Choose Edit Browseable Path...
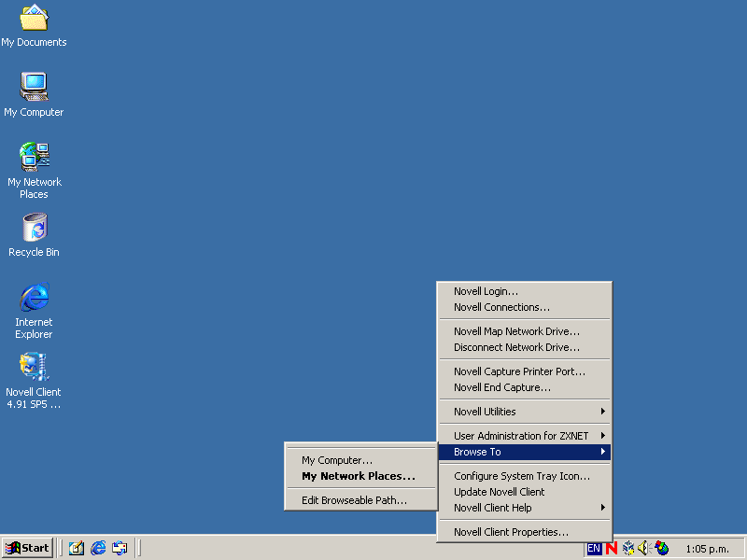The image size is (747, 560). point(361,500)
